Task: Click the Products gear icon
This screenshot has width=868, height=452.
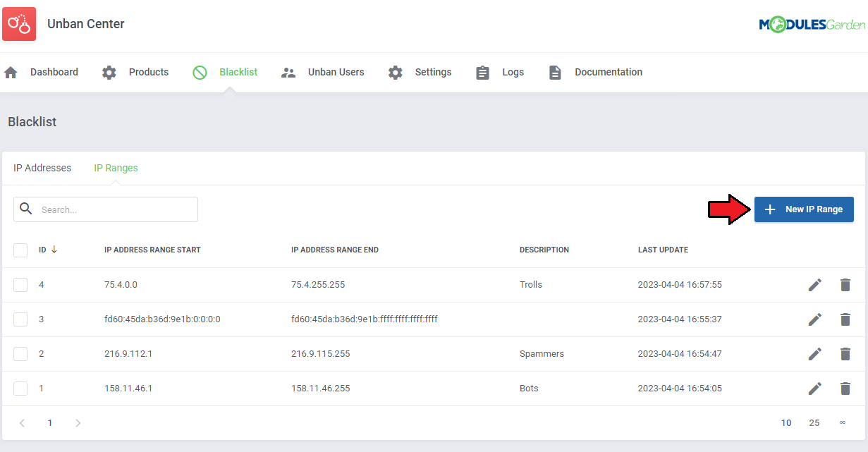Action: 109,73
